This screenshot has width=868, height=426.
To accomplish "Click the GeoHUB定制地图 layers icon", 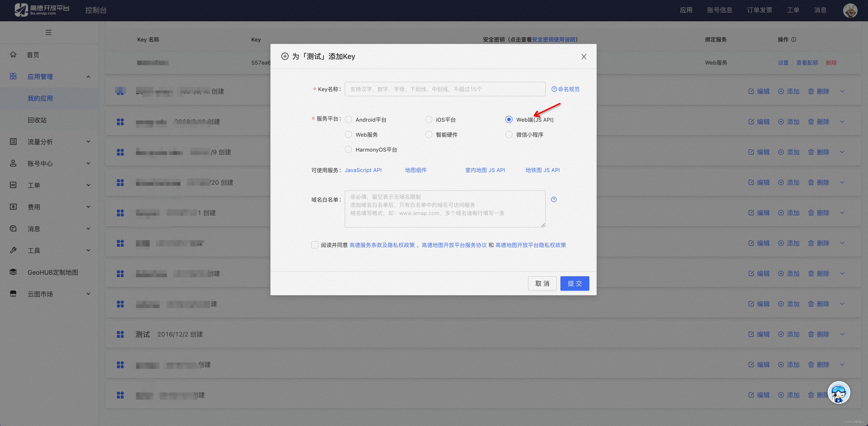I will point(13,272).
